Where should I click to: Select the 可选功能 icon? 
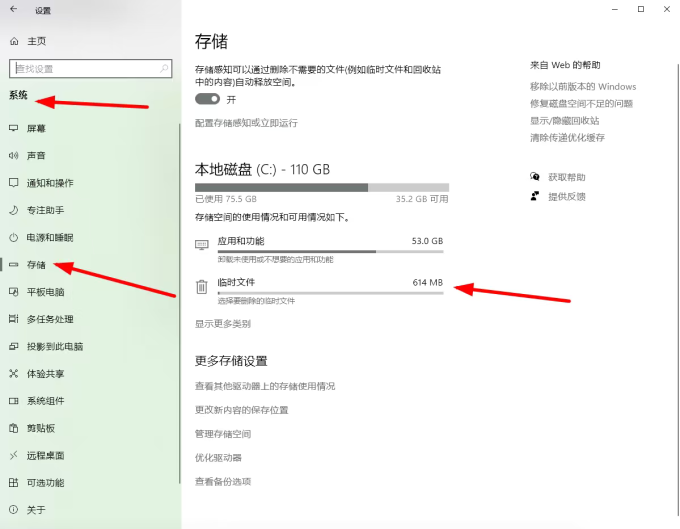(x=13, y=483)
